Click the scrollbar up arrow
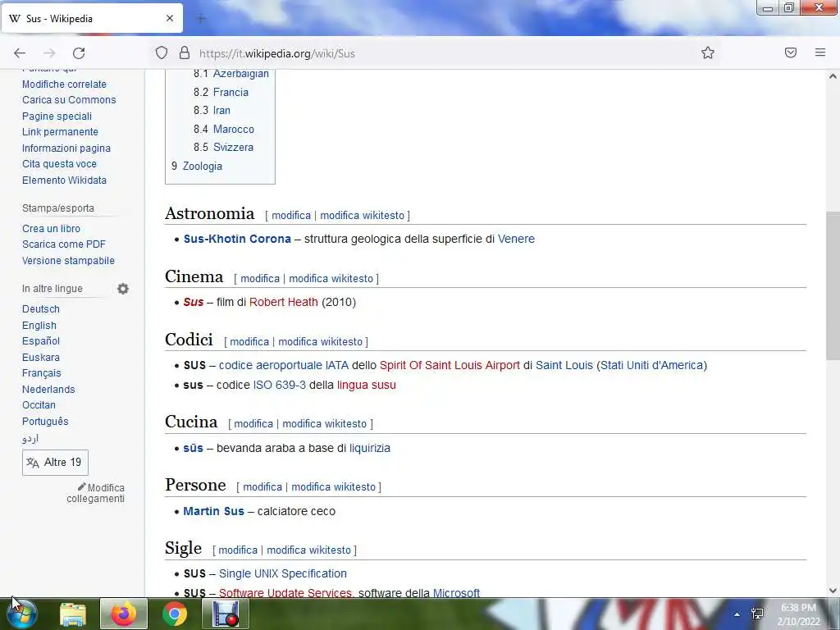Image resolution: width=840 pixels, height=630 pixels. click(833, 76)
